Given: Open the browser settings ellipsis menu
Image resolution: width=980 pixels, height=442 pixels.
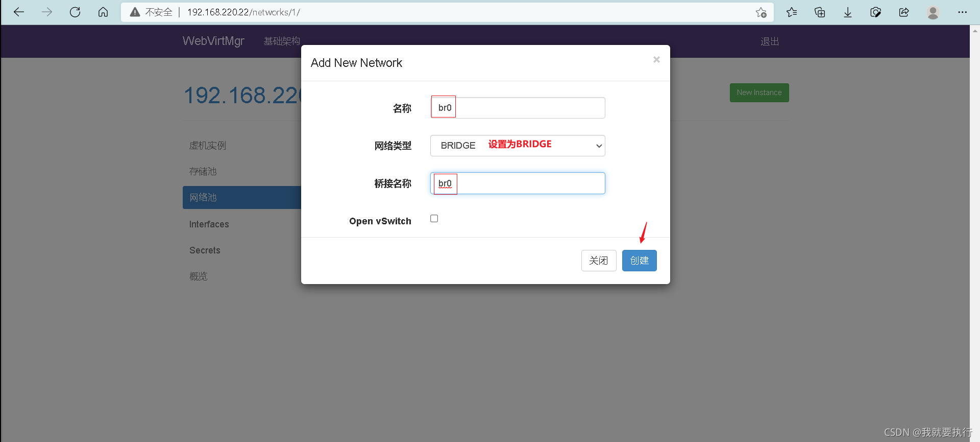Looking at the screenshot, I should pos(962,12).
